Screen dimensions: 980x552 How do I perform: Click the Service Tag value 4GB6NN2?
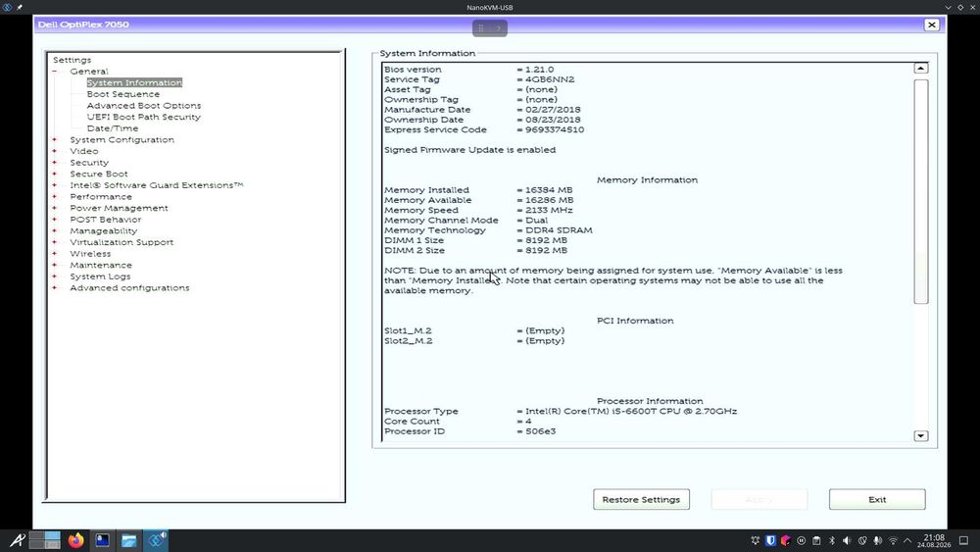tap(550, 79)
